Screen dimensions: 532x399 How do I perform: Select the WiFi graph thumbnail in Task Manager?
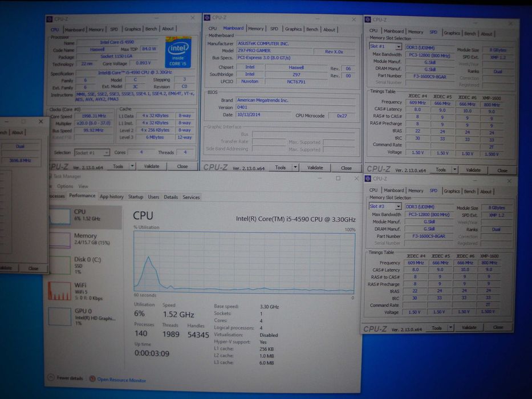(60, 291)
